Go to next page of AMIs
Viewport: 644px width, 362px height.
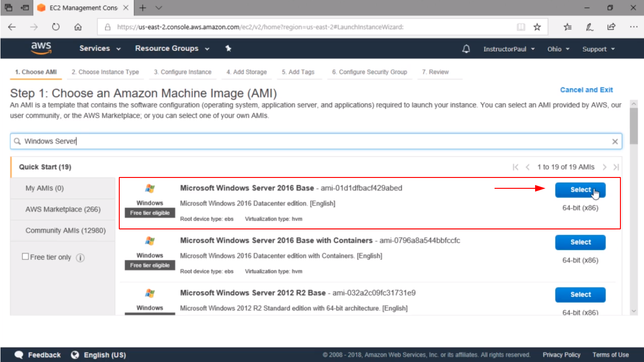coord(604,167)
